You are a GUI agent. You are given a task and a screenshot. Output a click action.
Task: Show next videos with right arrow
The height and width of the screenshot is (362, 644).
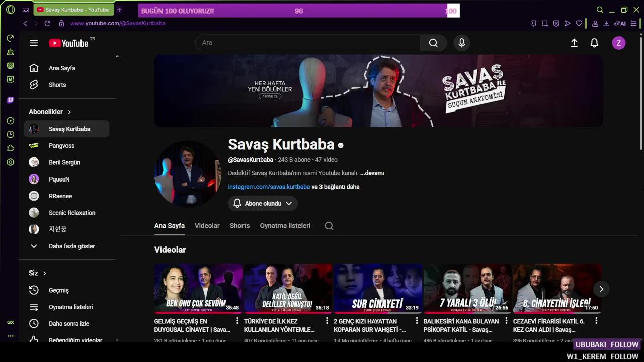(x=601, y=289)
